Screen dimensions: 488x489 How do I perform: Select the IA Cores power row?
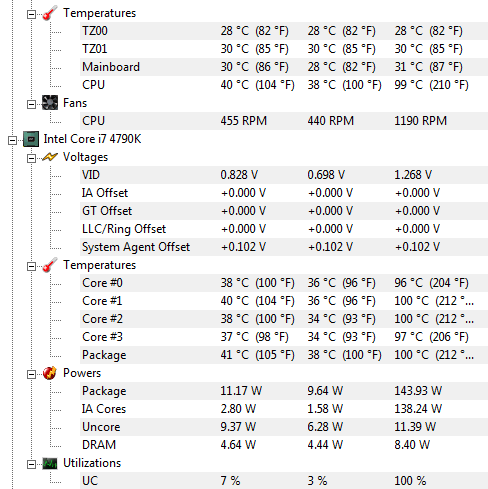tap(284, 409)
